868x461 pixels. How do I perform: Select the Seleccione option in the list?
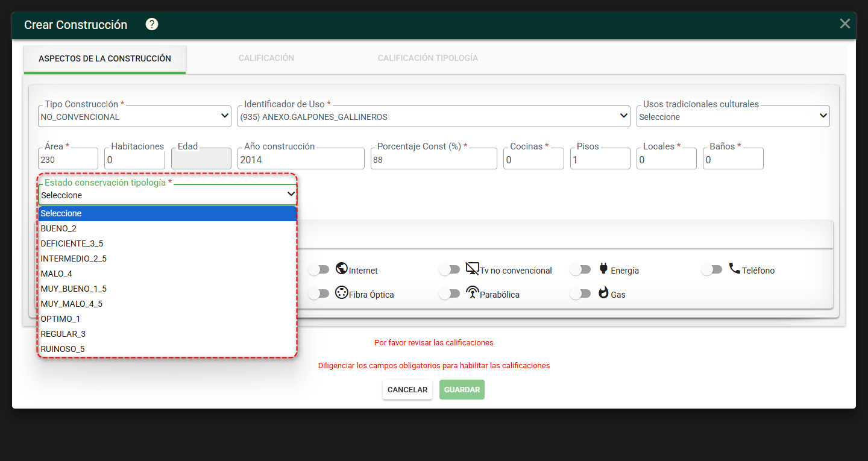pyautogui.click(x=168, y=213)
